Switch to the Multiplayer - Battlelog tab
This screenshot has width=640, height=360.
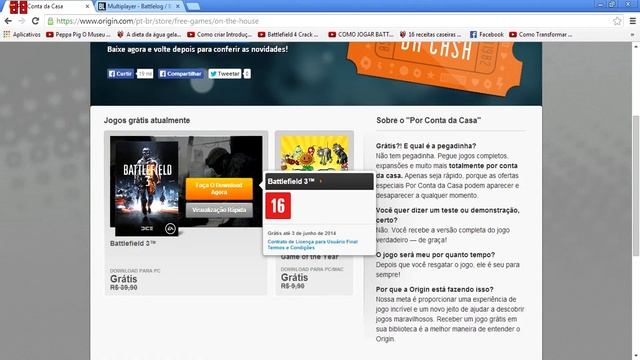click(139, 7)
